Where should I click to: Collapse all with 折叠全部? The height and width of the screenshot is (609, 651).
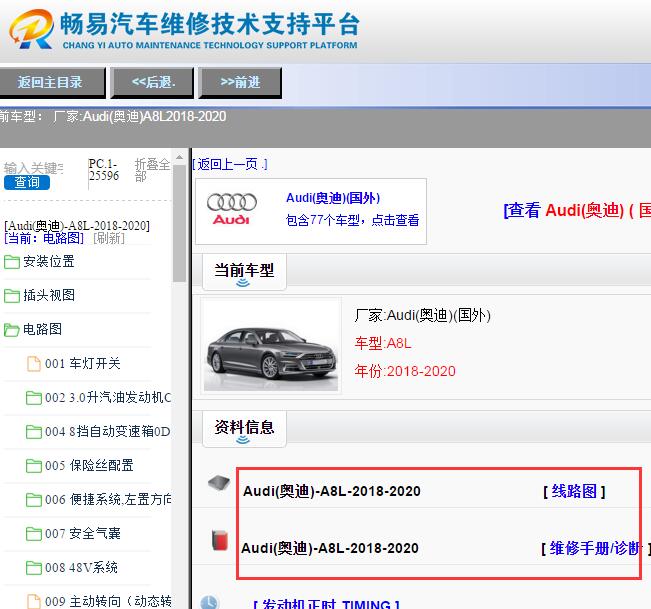coord(152,170)
